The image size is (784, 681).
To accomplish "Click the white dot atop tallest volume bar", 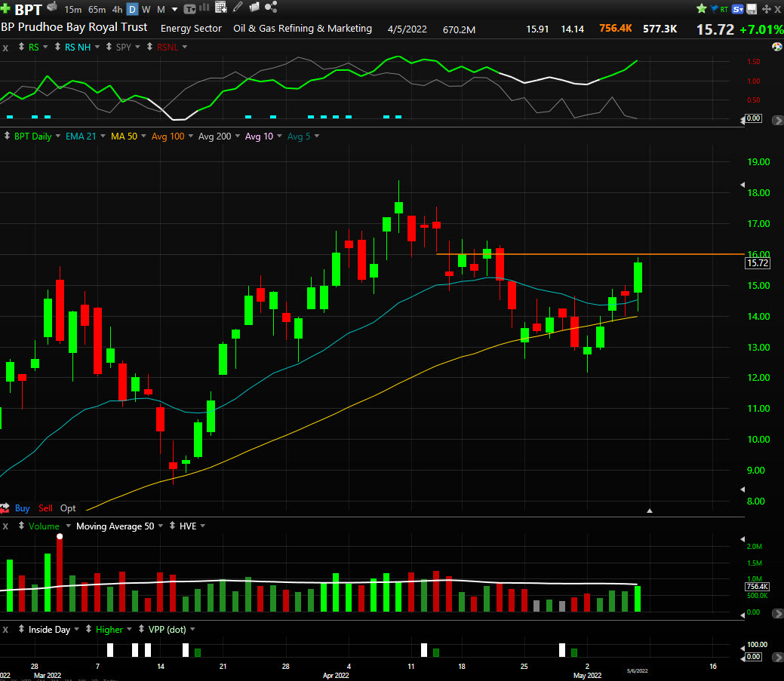I will [x=60, y=537].
